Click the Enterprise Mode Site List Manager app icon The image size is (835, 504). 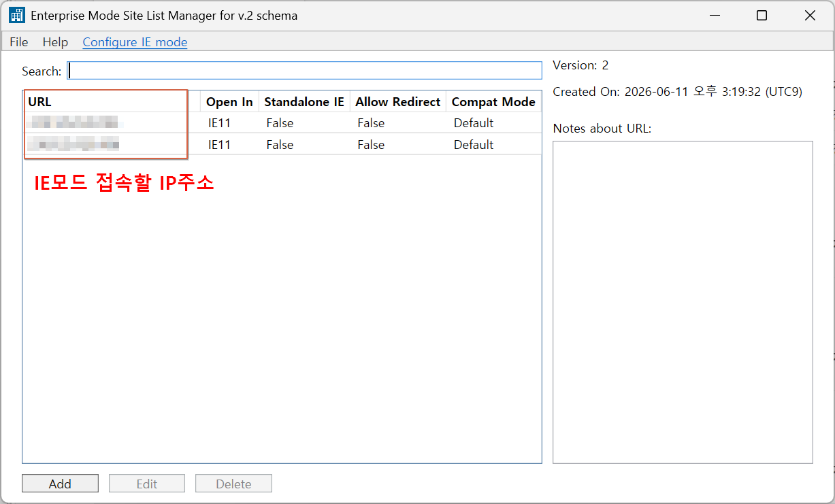17,15
